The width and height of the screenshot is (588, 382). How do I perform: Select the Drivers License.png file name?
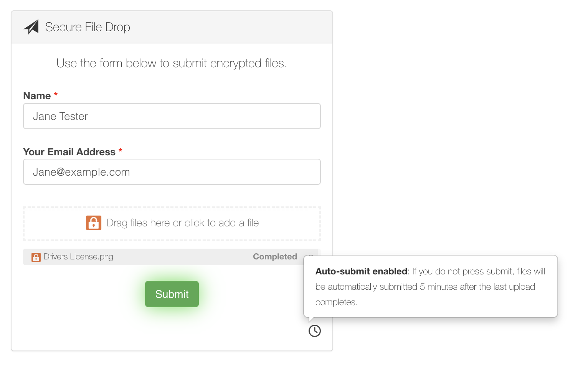pos(78,257)
